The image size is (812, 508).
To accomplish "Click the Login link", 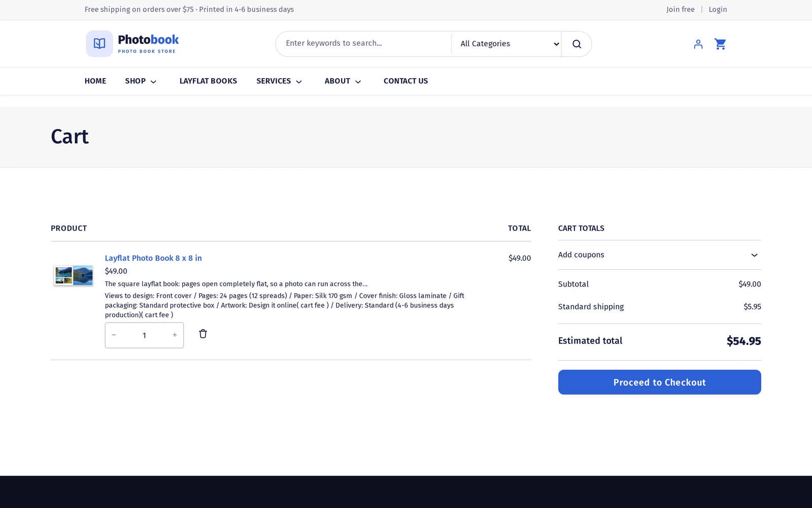I will (718, 10).
